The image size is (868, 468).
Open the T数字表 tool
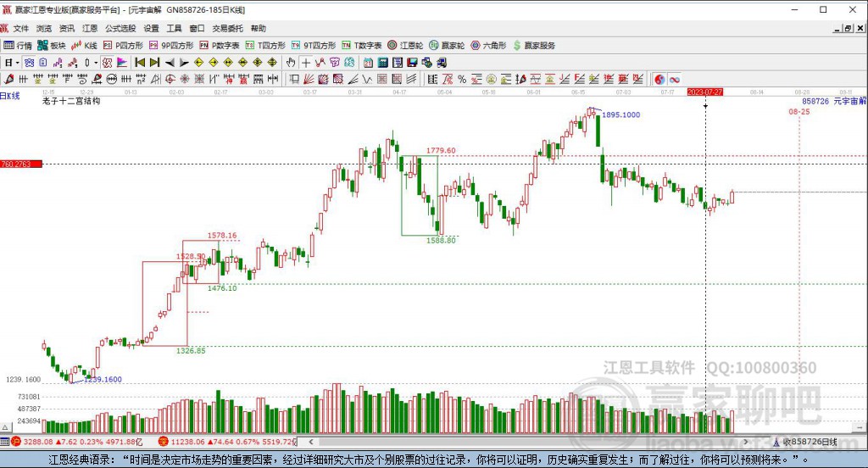pos(361,46)
